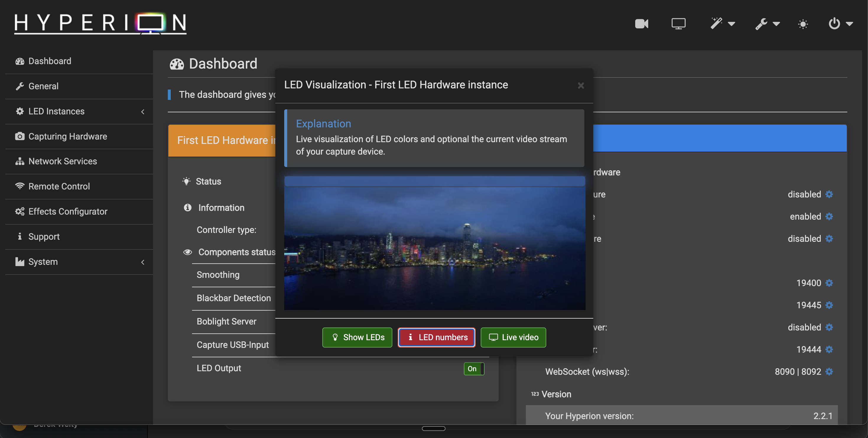Click the WebSocket (ws|wss) label
The image size is (868, 438).
587,372
